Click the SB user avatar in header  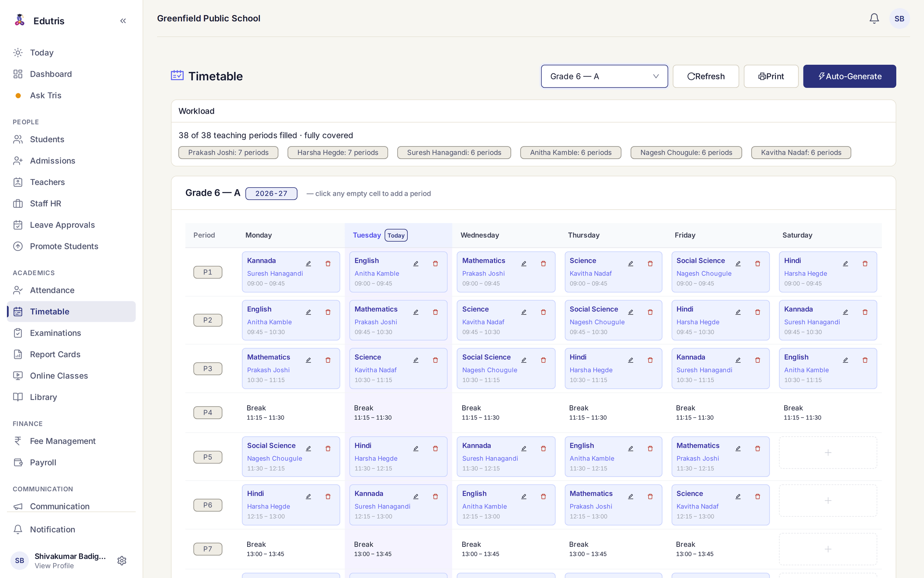899,18
